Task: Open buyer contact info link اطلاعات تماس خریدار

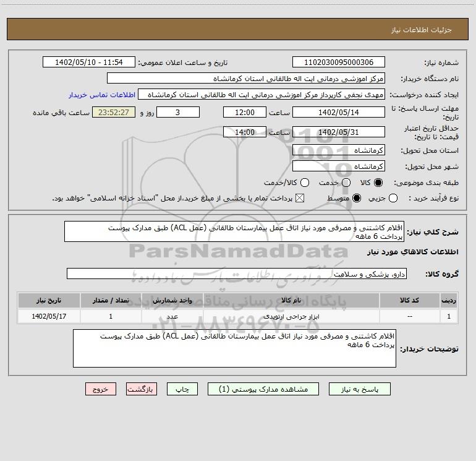Action: click(102, 95)
